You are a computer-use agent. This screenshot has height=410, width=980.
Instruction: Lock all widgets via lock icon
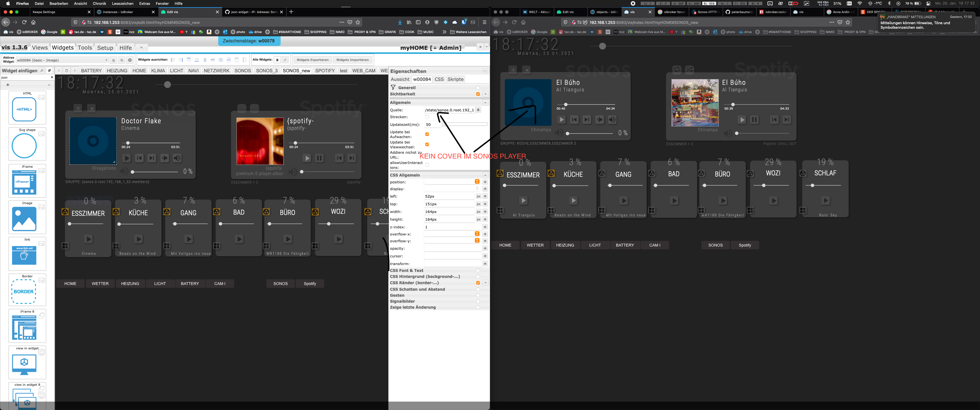coord(277,60)
